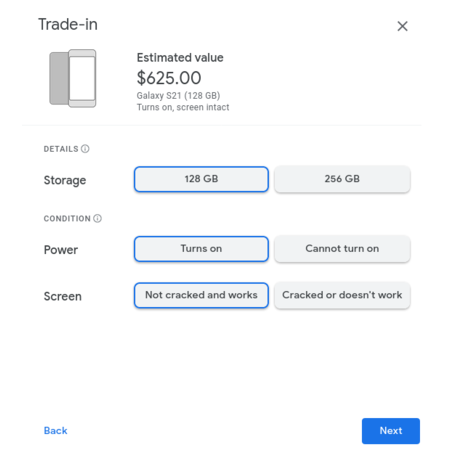Click the Turns on, screen intact summary text
This screenshot has height=450, width=450.
(183, 107)
